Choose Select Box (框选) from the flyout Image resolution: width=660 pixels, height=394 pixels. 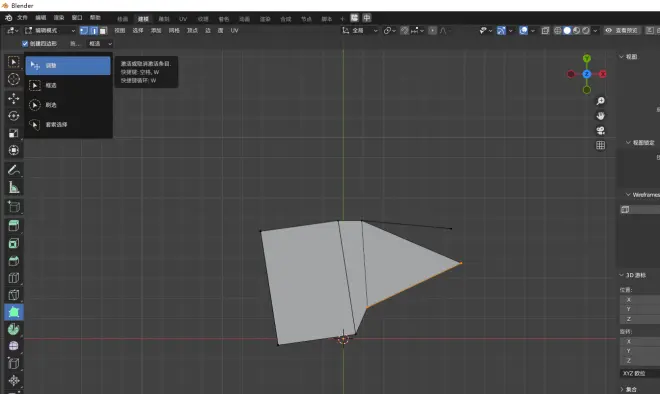tap(68, 85)
